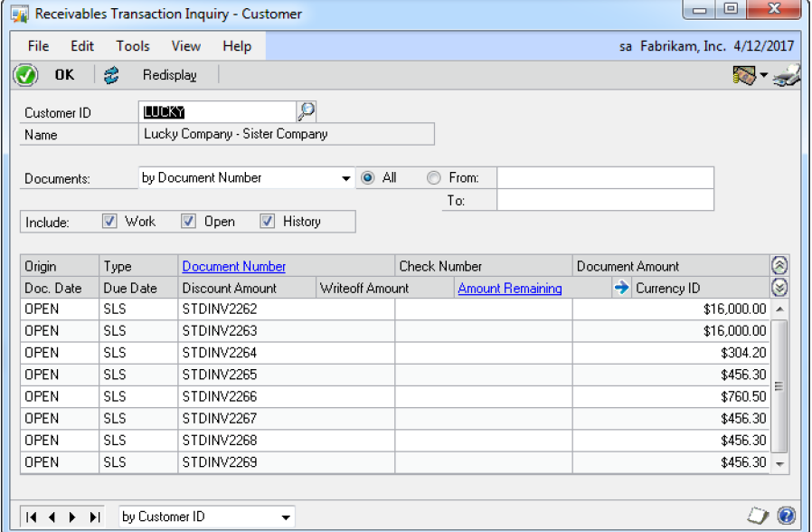Viewport: 812px width, 532px height.
Task: Click the printer icon in toolbar
Action: click(786, 76)
